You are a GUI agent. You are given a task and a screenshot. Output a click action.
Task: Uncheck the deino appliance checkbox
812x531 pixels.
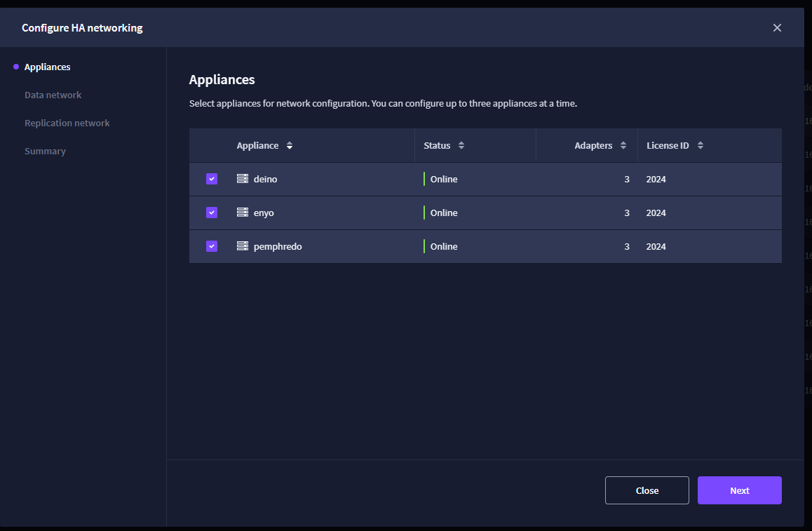click(x=212, y=179)
